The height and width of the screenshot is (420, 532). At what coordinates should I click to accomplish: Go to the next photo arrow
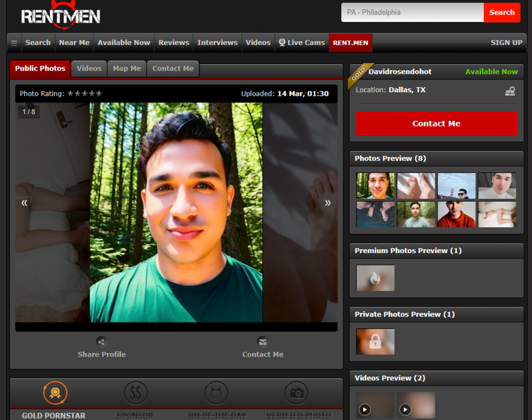pos(328,203)
